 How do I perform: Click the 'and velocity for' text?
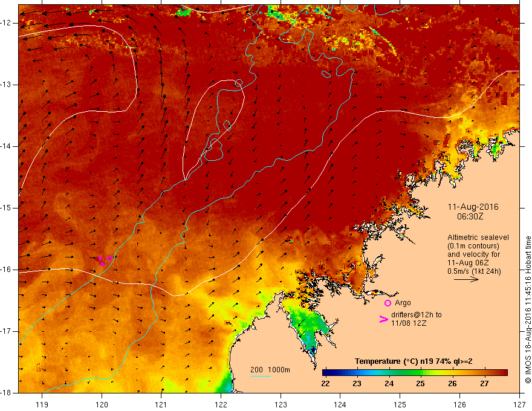[473, 254]
